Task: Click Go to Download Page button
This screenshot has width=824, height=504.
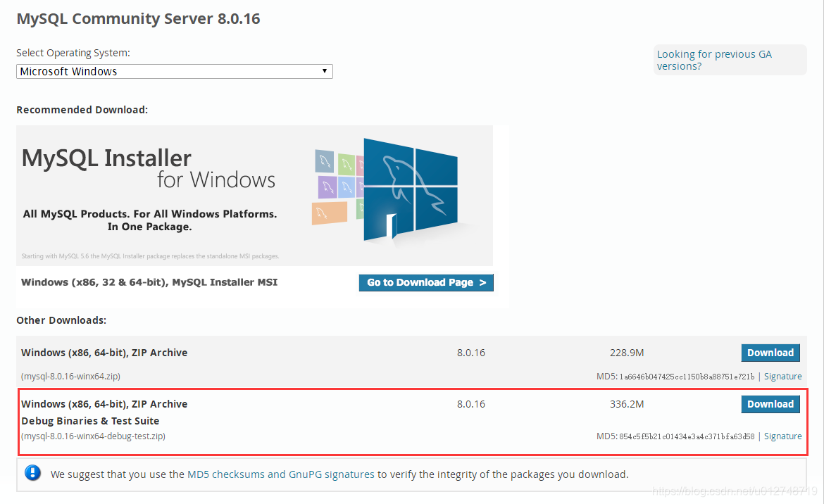Action: (426, 282)
